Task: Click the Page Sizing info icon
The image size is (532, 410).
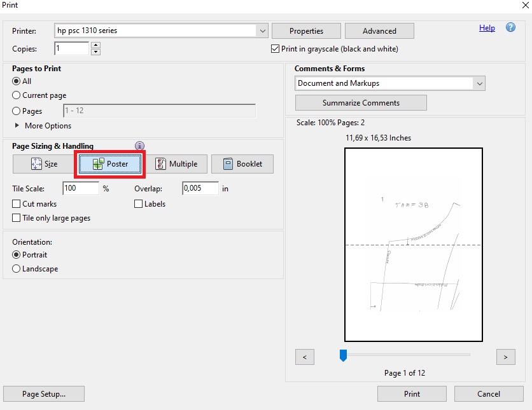Action: (140, 146)
